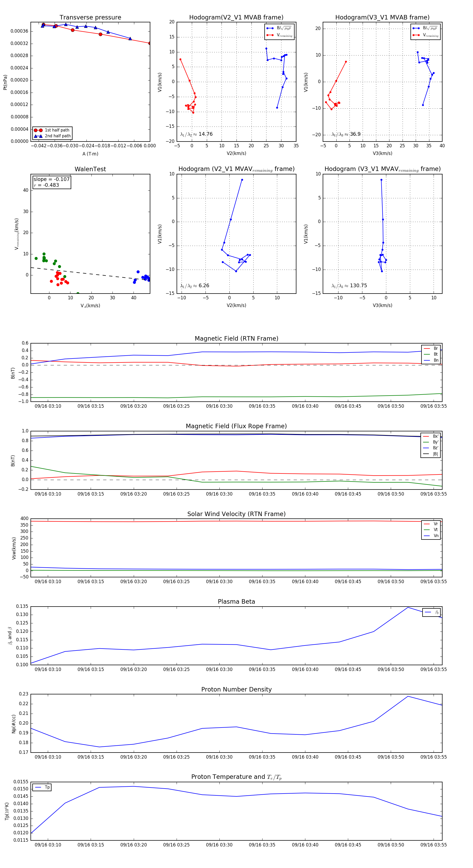Screen dimensions: 473x868
Task: Click the "Bt" legend entry
Action: (x=431, y=354)
